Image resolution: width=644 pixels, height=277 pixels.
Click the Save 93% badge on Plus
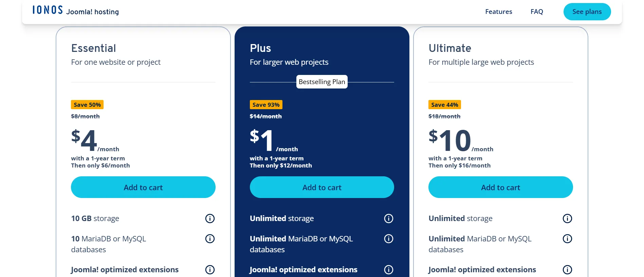point(266,104)
